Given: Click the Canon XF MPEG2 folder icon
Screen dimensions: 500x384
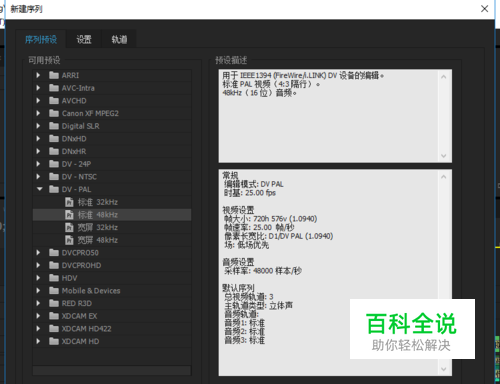Looking at the screenshot, I should (54, 113).
